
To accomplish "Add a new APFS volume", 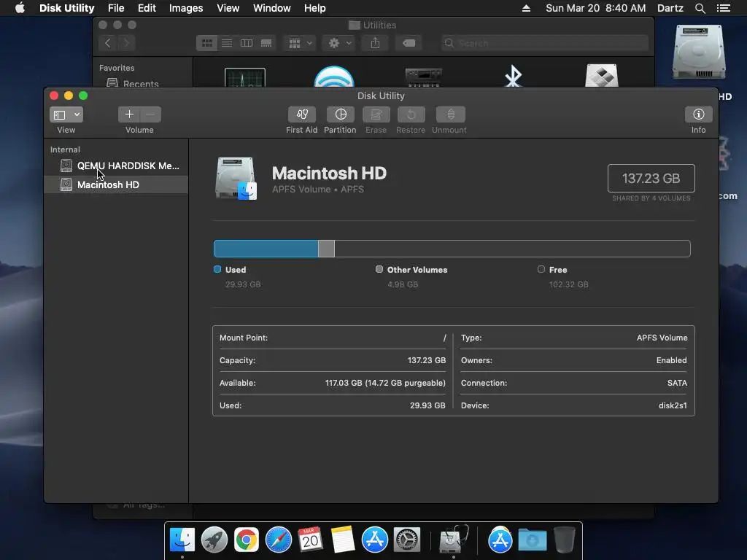I will pos(129,114).
